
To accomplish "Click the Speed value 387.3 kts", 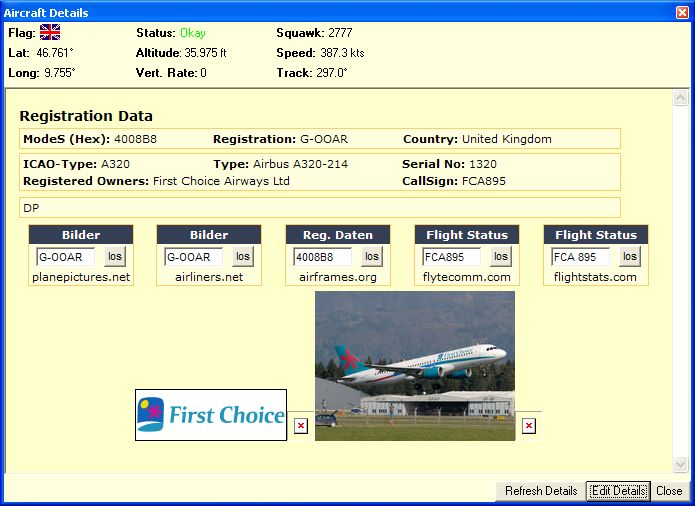I will click(x=342, y=53).
